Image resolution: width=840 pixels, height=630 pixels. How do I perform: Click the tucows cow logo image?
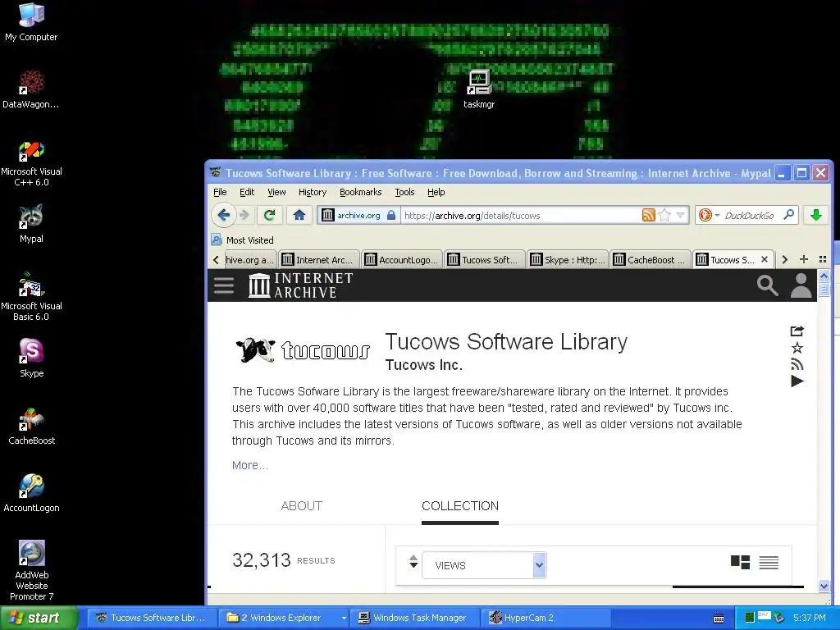(x=304, y=350)
